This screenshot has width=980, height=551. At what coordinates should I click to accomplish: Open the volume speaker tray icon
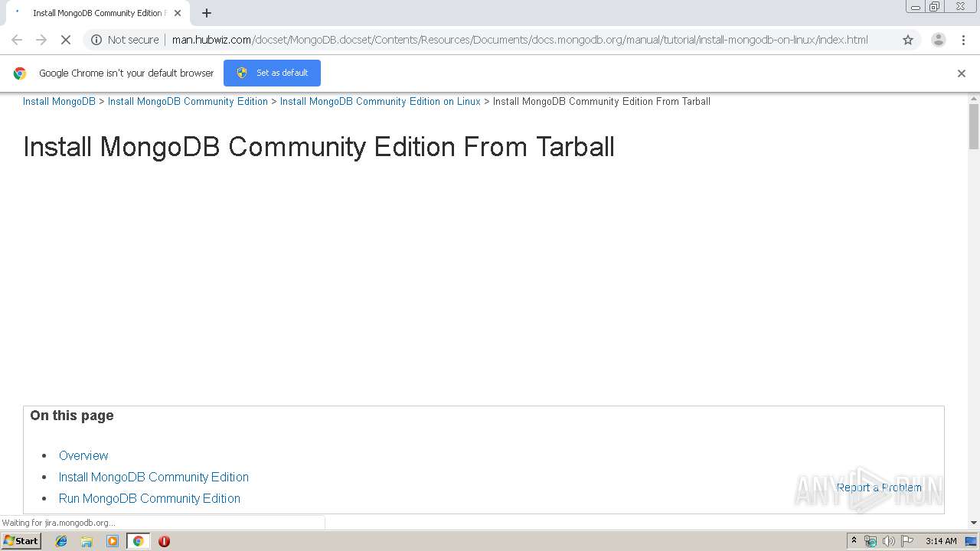(888, 541)
